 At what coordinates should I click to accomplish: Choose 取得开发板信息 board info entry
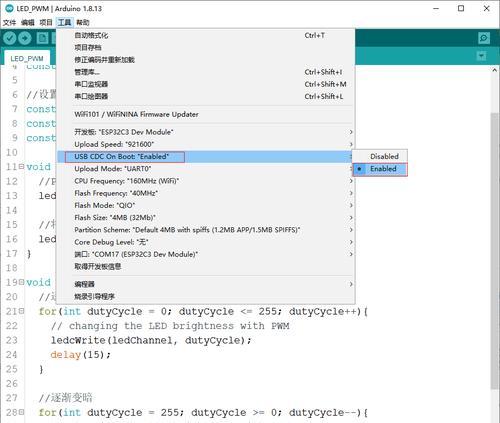[x=205, y=267]
